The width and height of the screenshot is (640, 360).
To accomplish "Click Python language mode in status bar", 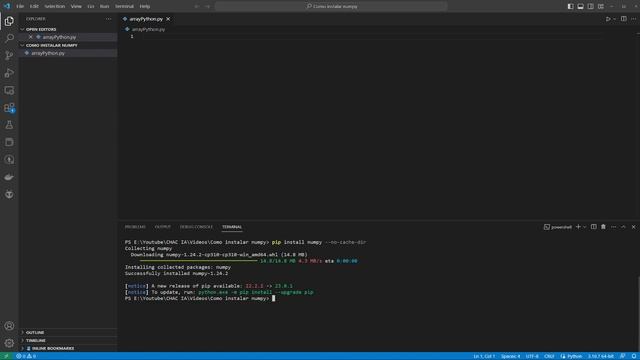I will tap(574, 356).
